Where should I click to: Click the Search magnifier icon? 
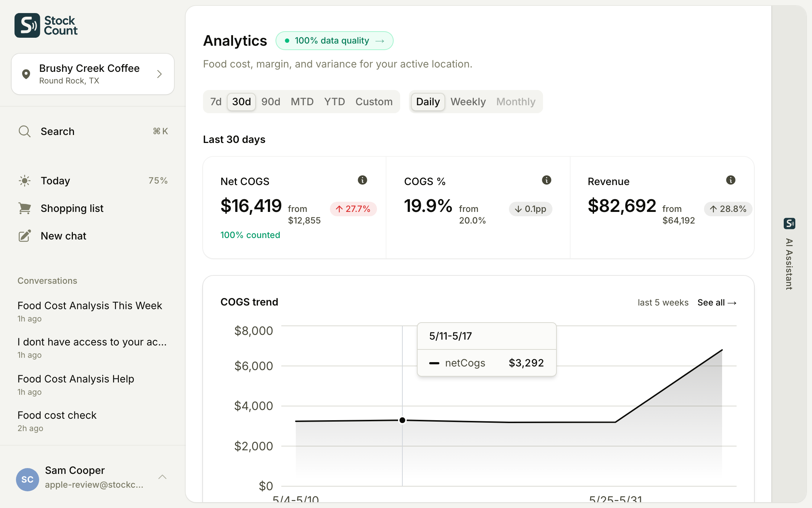point(25,131)
